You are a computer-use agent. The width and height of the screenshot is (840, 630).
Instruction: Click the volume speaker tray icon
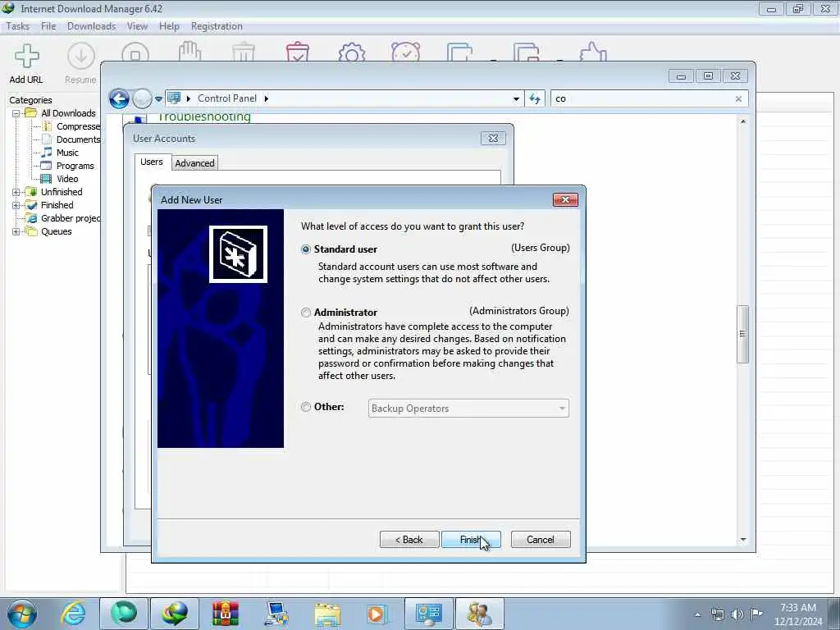coord(737,614)
